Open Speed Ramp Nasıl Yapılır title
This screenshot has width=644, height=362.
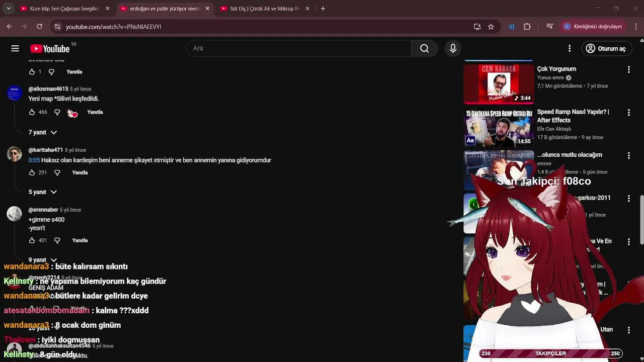[573, 116]
